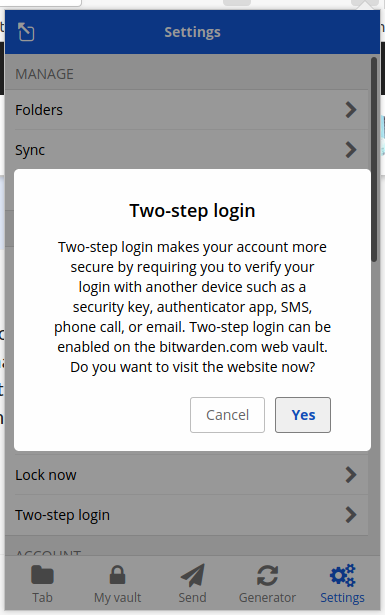Expand the Sync chevron arrow
Image resolution: width=385 pixels, height=615 pixels.
[351, 150]
